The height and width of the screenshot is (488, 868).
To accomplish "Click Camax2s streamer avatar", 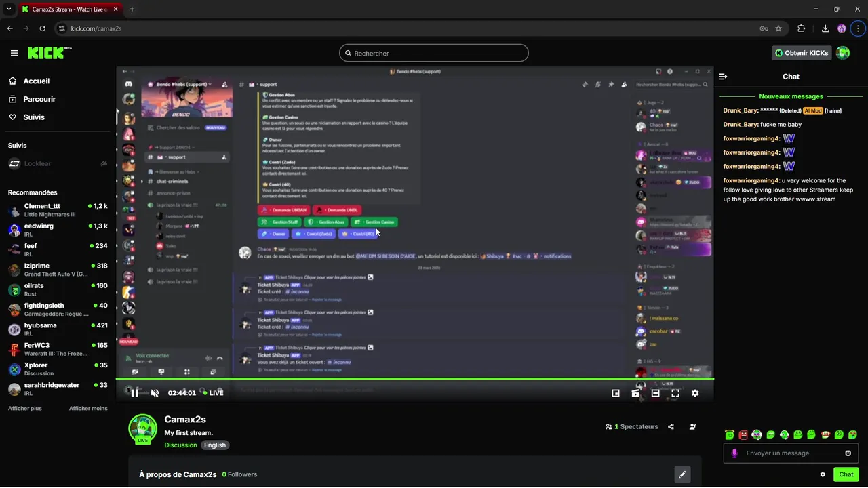I will (142, 428).
